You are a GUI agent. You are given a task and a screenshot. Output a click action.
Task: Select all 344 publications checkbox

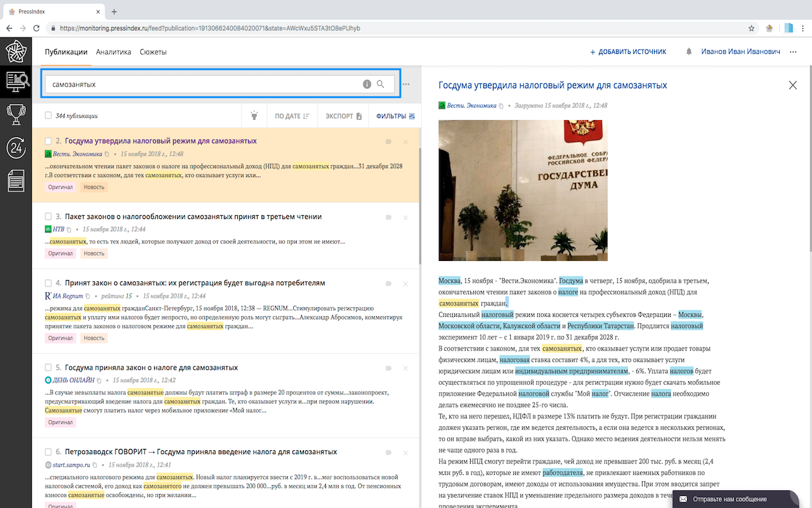pyautogui.click(x=48, y=116)
